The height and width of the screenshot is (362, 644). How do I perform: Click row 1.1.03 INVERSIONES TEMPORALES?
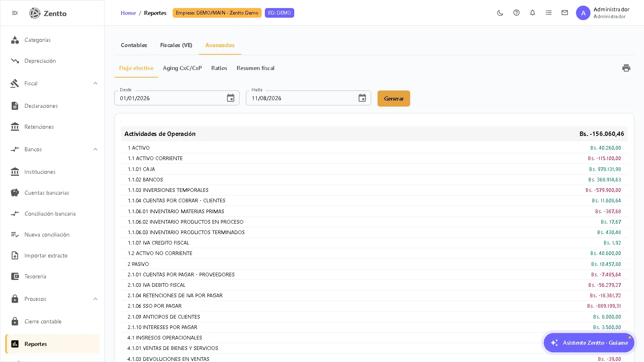click(x=374, y=190)
